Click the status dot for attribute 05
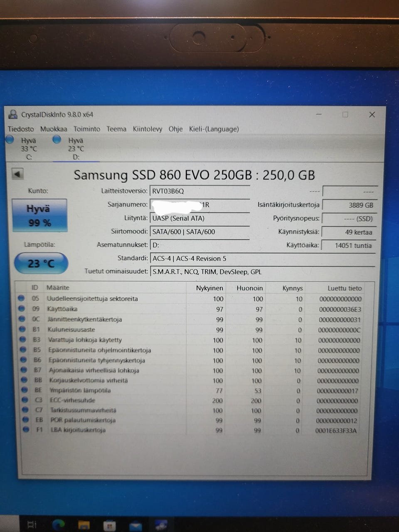399x532 pixels. point(21,298)
